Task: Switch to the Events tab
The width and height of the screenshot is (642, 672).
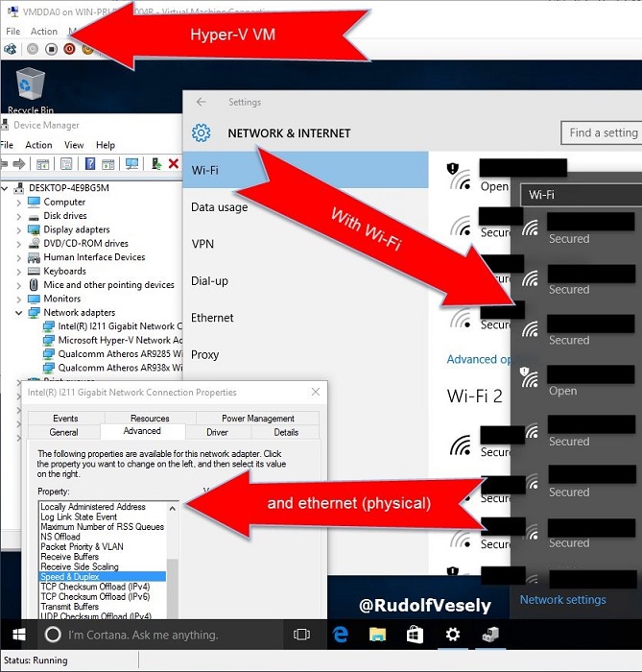Action: pyautogui.click(x=65, y=418)
